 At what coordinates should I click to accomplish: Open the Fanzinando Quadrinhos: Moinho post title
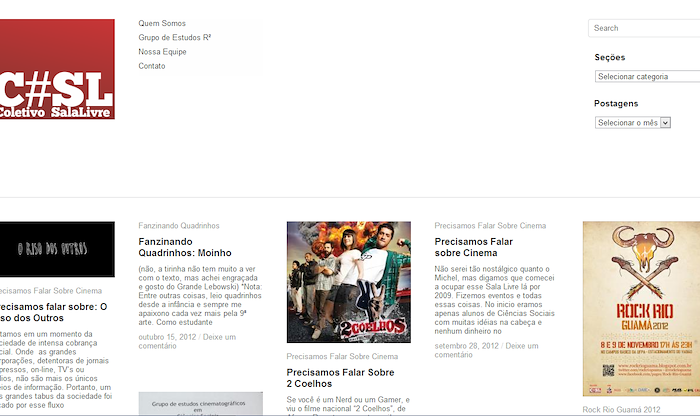[185, 247]
